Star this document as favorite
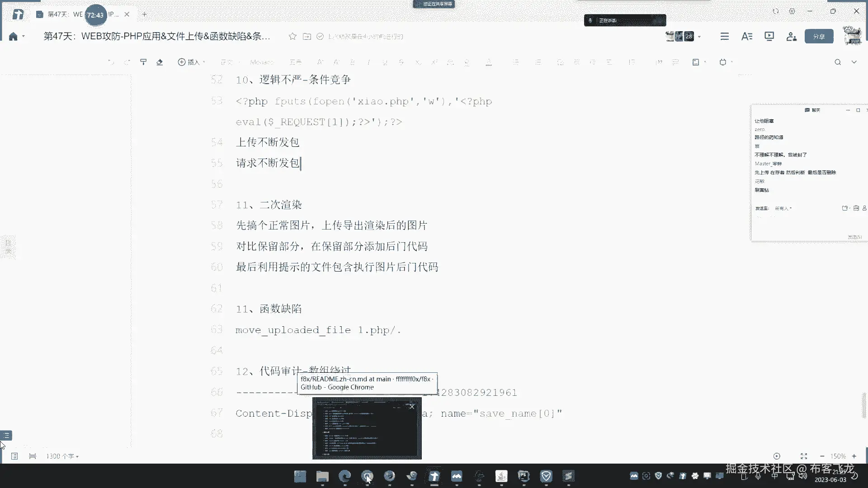 (x=292, y=36)
